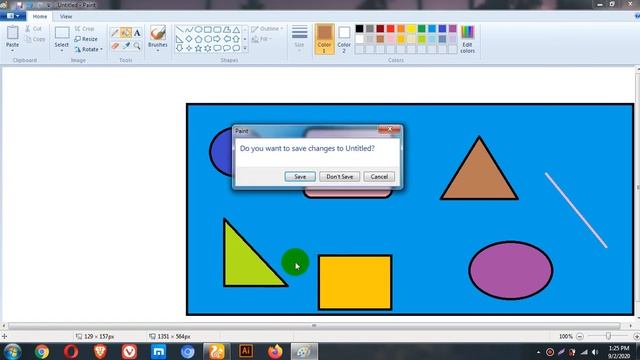This screenshot has width=640, height=360.
Task: Click the Resize button
Action: click(x=86, y=39)
